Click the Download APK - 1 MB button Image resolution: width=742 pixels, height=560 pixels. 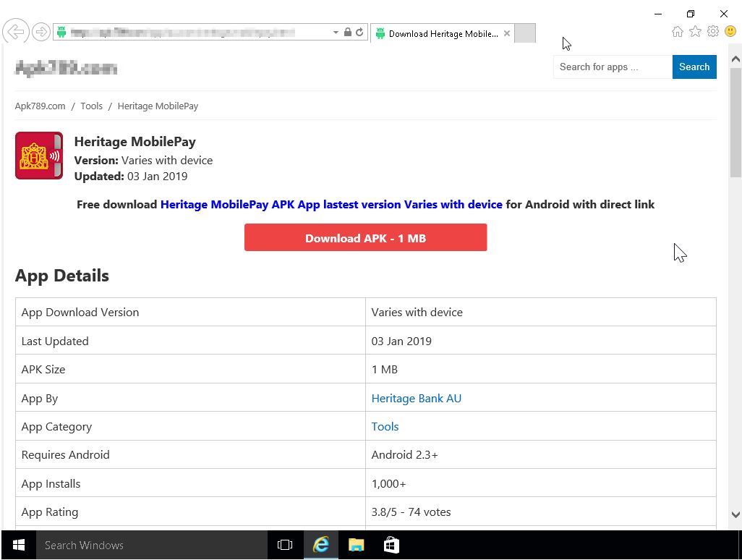pyautogui.click(x=365, y=237)
